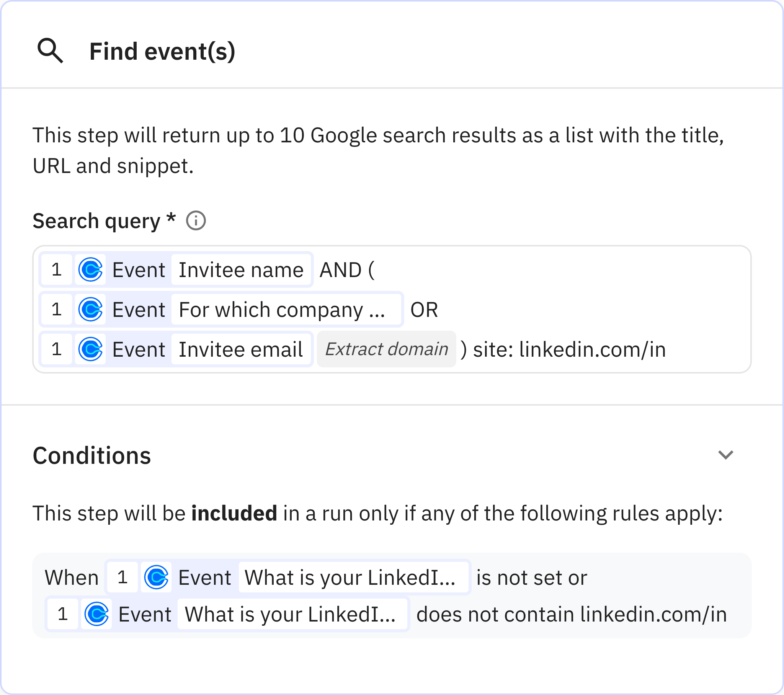This screenshot has width=784, height=695.
Task: Select the LinkedIn token in the first condition
Action: coord(354,576)
